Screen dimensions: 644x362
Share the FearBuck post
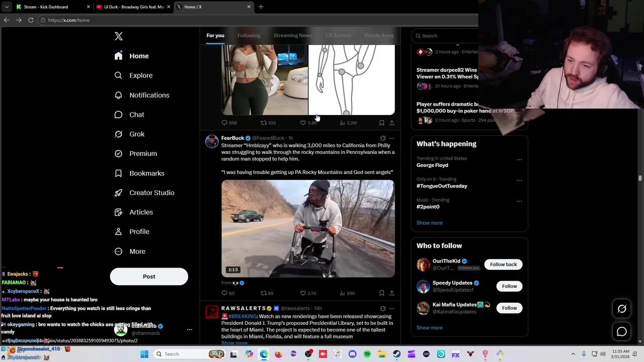pyautogui.click(x=391, y=293)
